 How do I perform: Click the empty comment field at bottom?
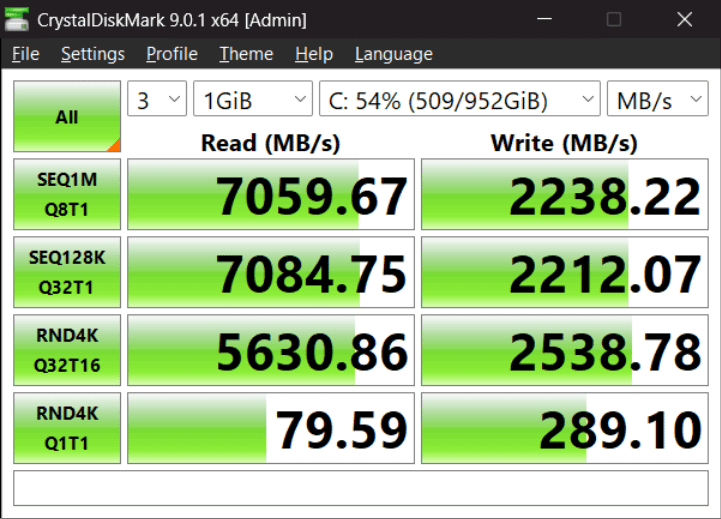(361, 488)
